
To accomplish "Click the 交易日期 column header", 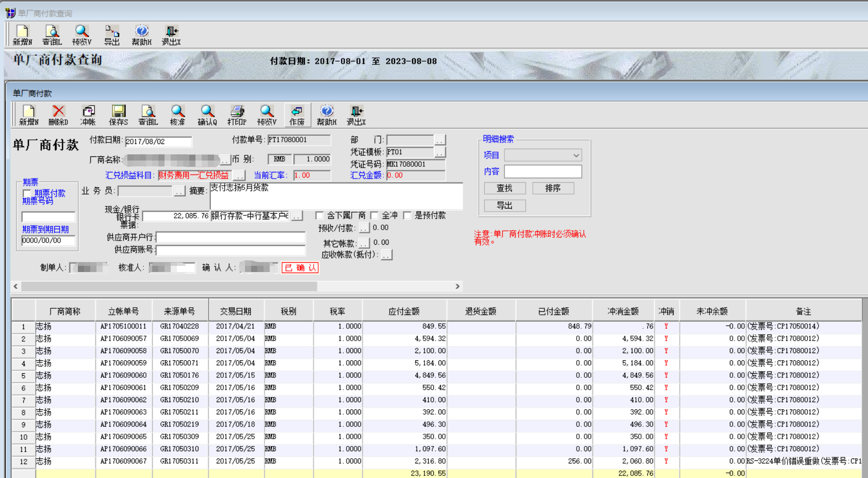I will 236,311.
